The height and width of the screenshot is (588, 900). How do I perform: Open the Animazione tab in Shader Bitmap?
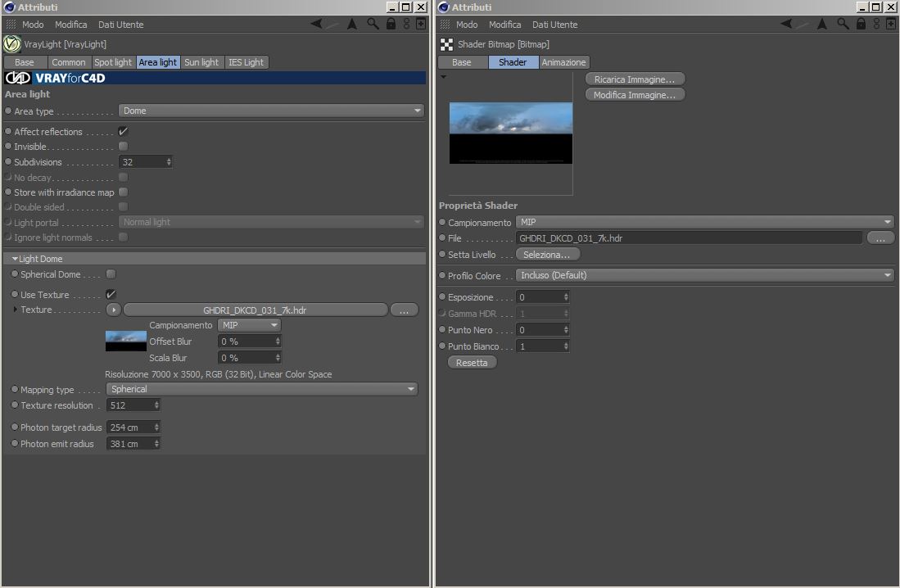pyautogui.click(x=563, y=62)
